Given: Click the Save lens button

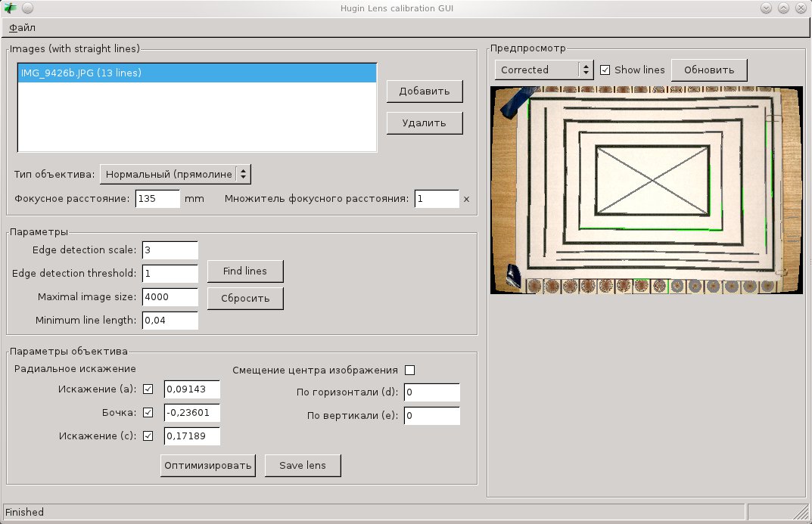Looking at the screenshot, I should pyautogui.click(x=302, y=465).
